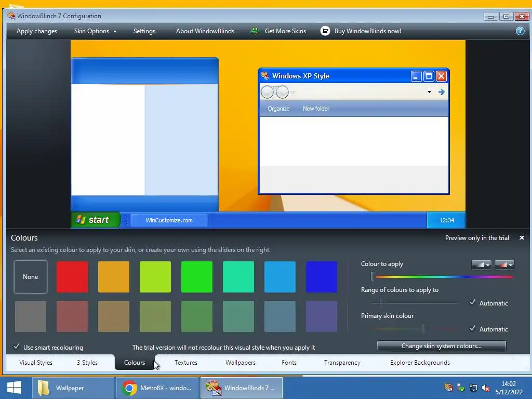Select the muted purple colour swatch
532x399 pixels.
click(x=322, y=316)
